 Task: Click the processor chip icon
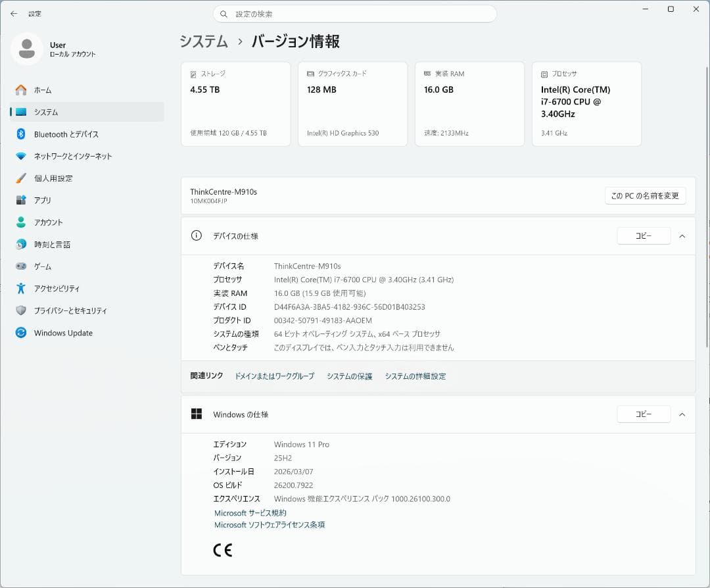(x=544, y=74)
